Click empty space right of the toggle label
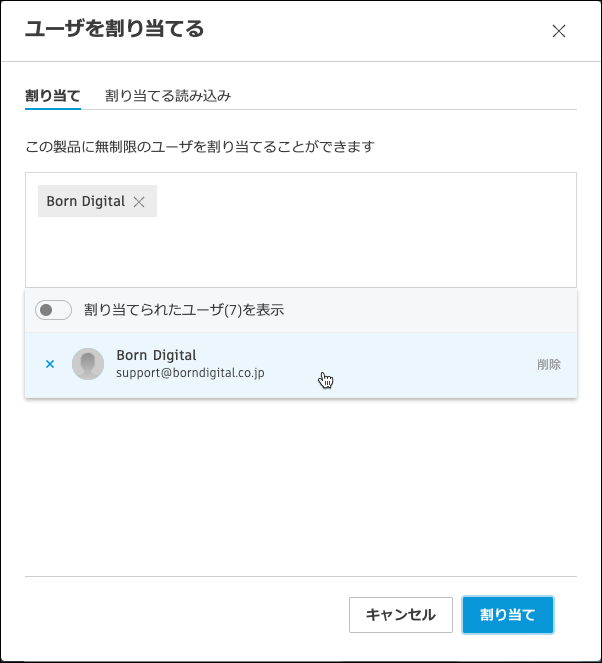602x663 pixels. point(430,310)
